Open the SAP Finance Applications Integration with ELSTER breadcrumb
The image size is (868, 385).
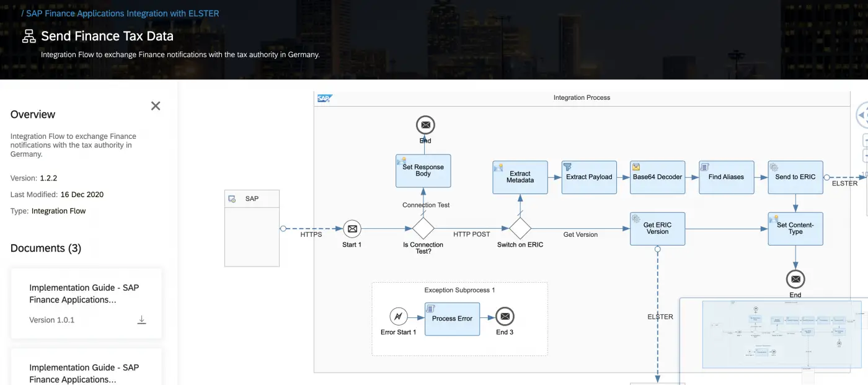[122, 13]
